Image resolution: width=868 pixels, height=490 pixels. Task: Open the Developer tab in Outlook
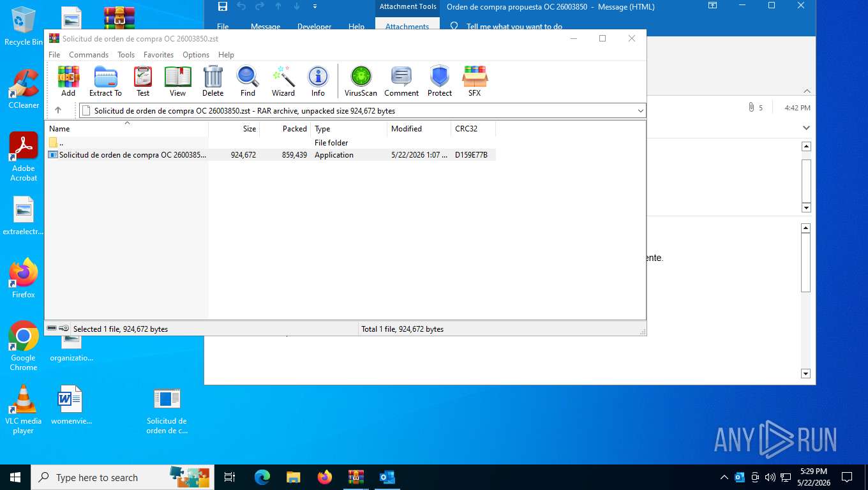coord(315,26)
